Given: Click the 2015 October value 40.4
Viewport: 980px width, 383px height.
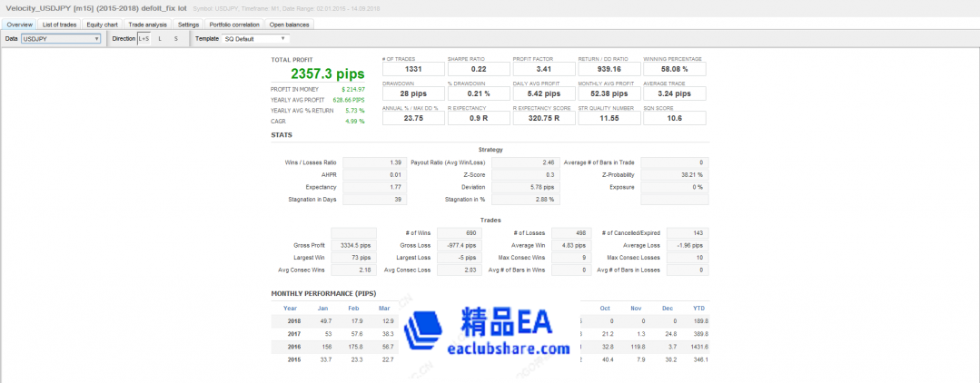Looking at the screenshot, I should coord(606,360).
